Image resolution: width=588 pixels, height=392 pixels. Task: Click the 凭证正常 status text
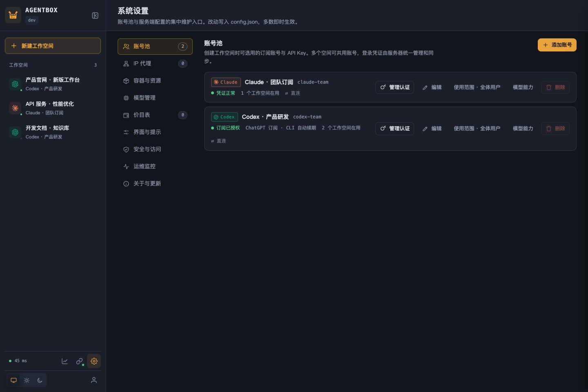226,93
